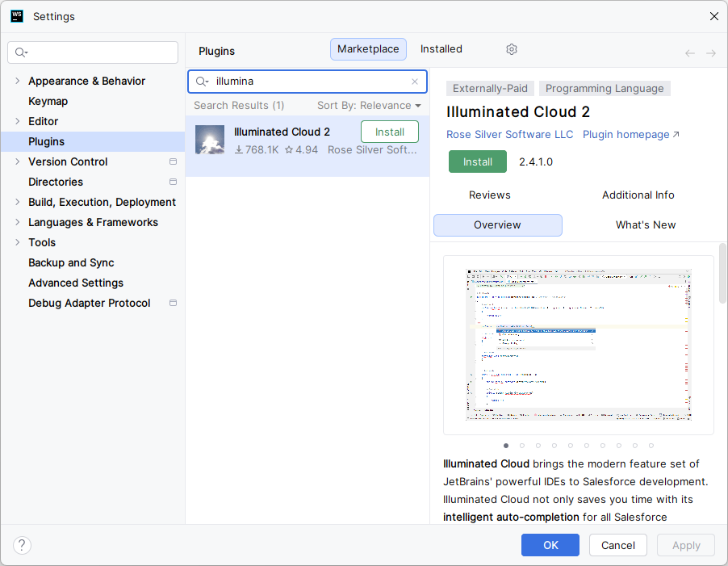Select the second screenshot carousel dot

coord(522,446)
